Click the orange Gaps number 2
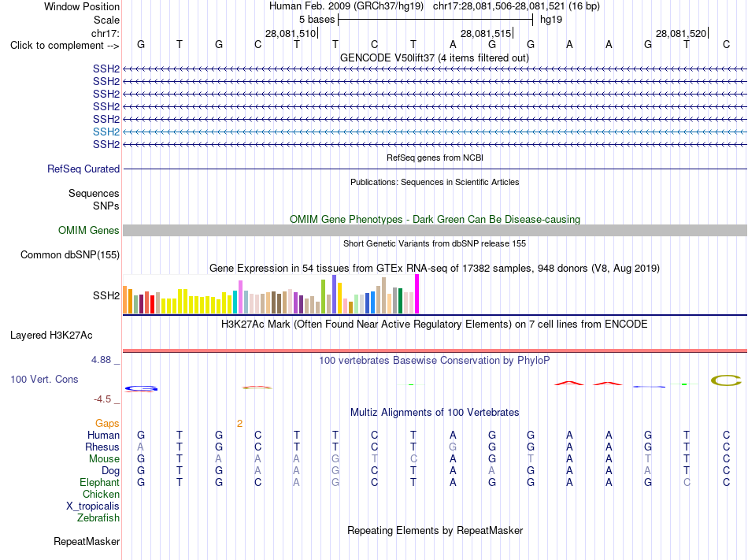This screenshot has height=560, width=748. (239, 424)
